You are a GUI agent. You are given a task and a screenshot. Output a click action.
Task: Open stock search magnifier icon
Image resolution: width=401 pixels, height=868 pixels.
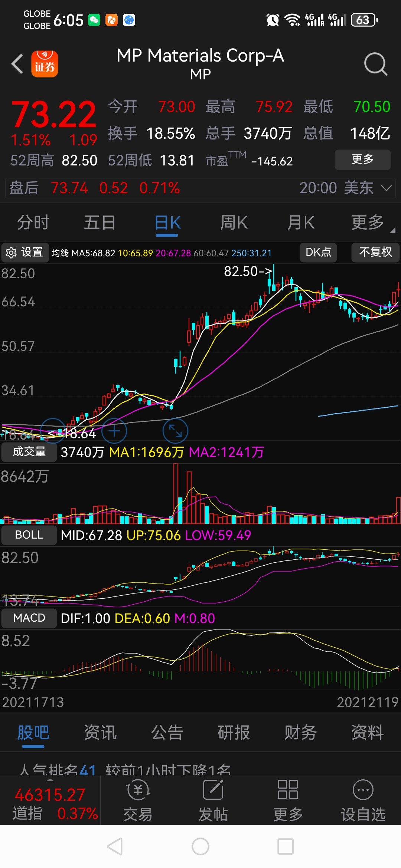pos(375,64)
